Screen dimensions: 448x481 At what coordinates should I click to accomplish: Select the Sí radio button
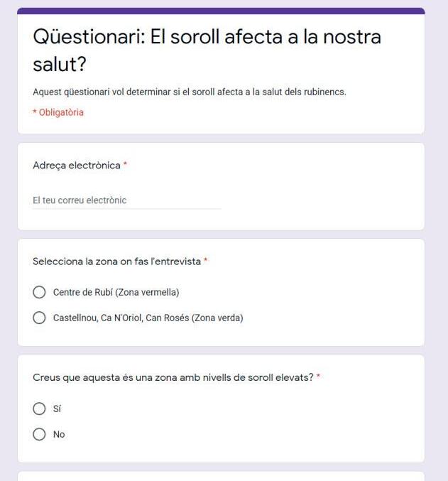[40, 409]
